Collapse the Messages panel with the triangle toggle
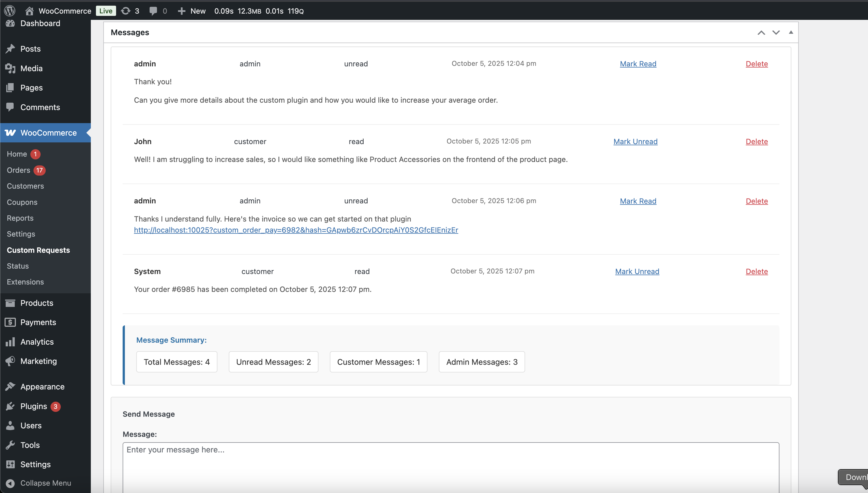Image resolution: width=868 pixels, height=493 pixels. click(791, 33)
